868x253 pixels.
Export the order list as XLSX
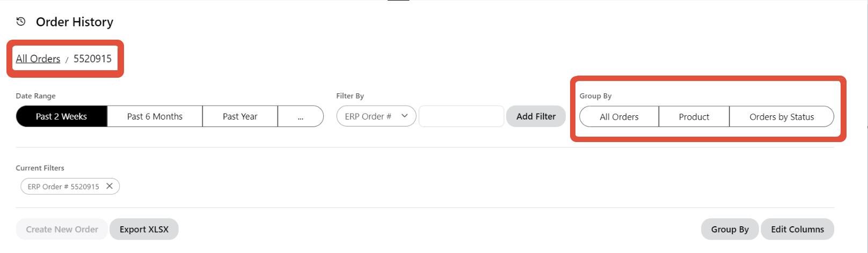pyautogui.click(x=144, y=229)
